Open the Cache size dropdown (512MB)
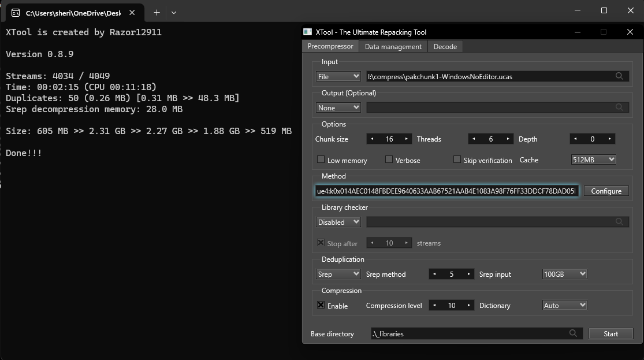644x360 pixels. 594,159
